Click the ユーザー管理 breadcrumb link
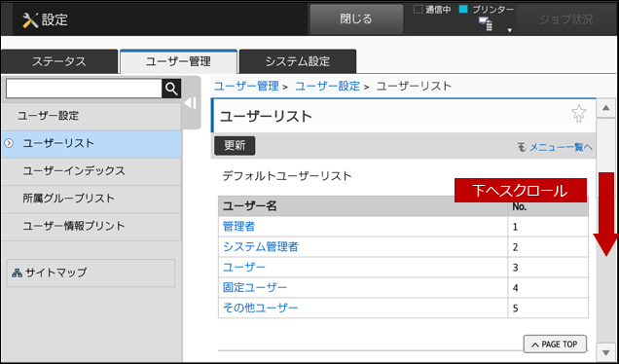The height and width of the screenshot is (364, 619). [x=246, y=86]
